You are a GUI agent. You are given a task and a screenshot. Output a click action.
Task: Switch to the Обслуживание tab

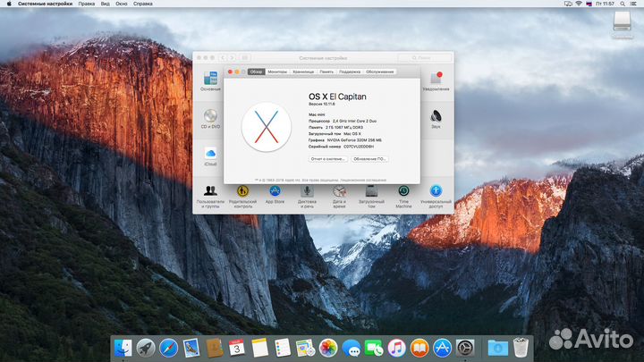[380, 72]
